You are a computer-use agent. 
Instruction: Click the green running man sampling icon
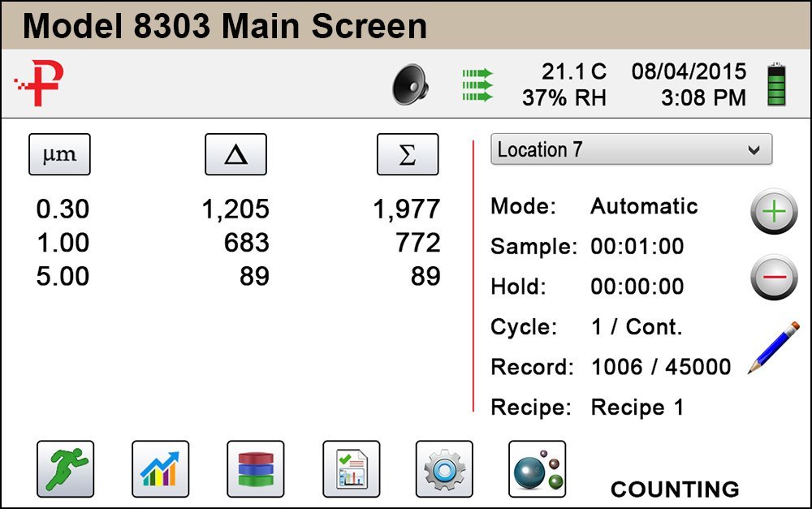(x=65, y=468)
